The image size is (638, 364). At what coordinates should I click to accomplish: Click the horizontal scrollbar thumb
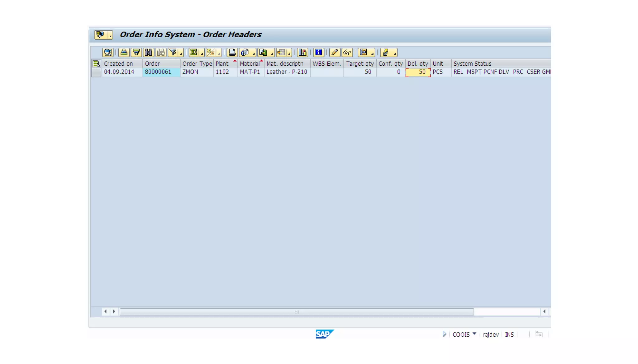297,312
